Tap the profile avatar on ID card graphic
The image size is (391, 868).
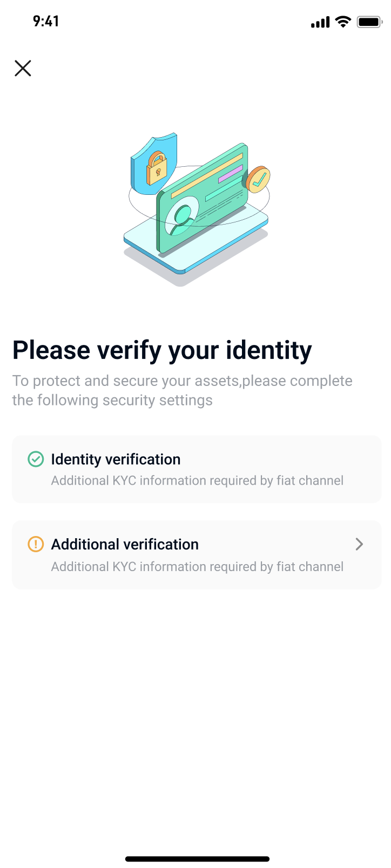pyautogui.click(x=183, y=217)
